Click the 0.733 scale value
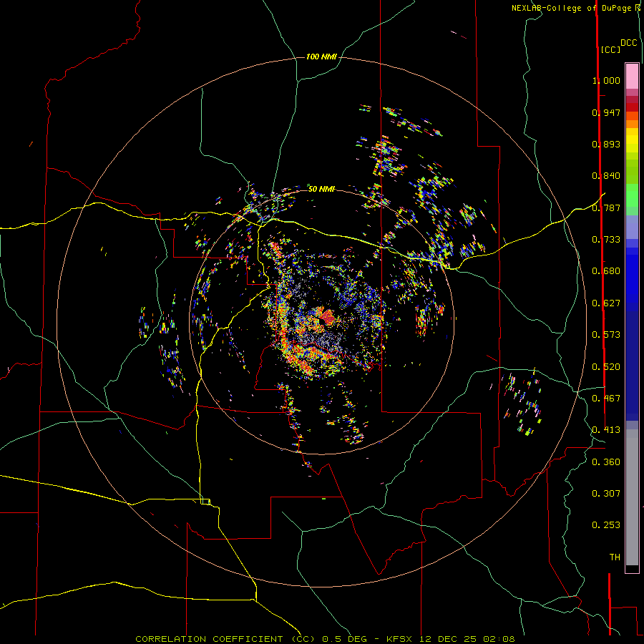 click(x=606, y=240)
